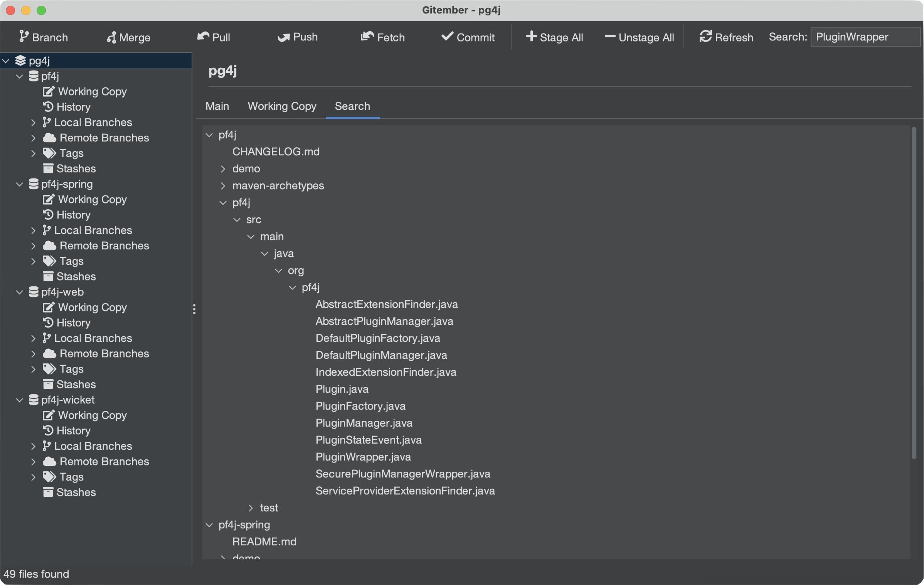Viewport: 924px width, 585px height.
Task: Click the Commit checkmark icon
Action: 448,37
